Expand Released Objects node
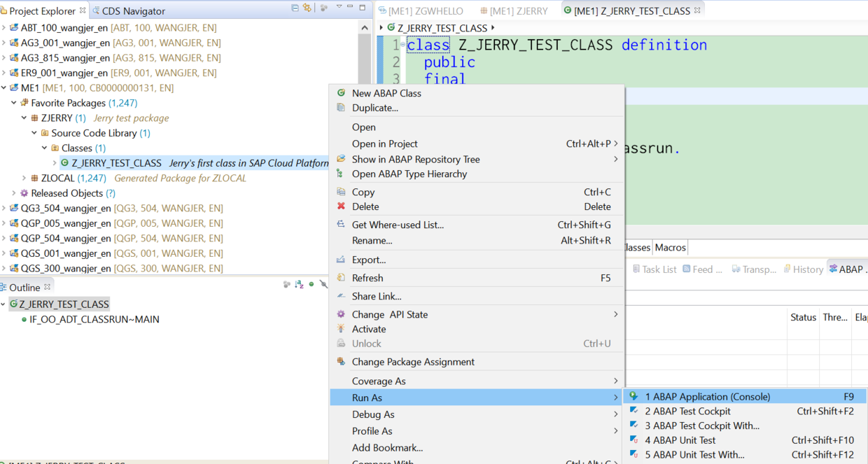Screen dimensions: 868x464 coord(14,193)
